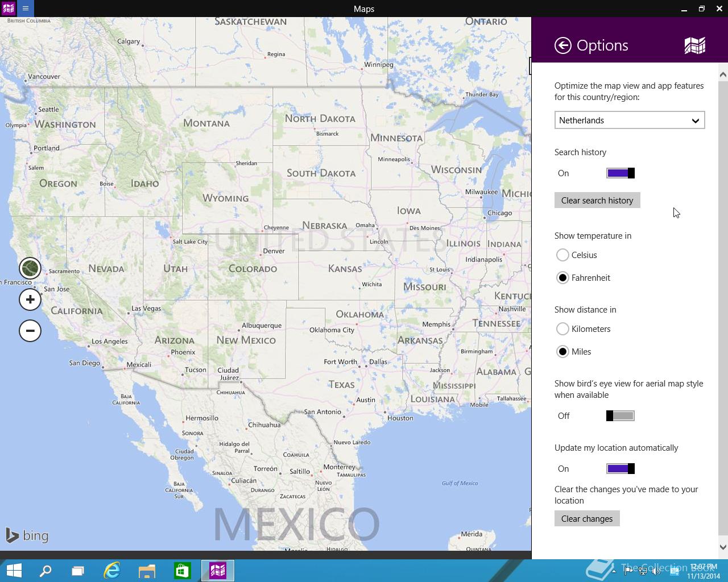Click the map style globe button

point(30,268)
